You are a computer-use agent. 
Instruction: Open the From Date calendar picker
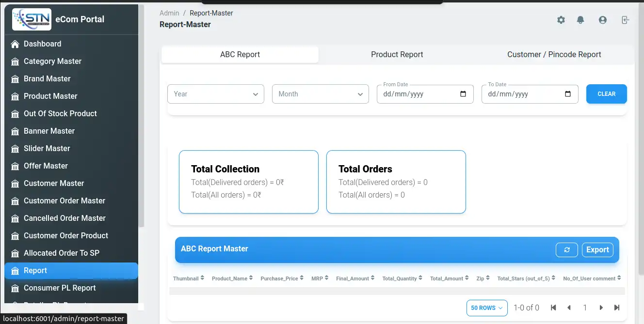click(x=463, y=94)
